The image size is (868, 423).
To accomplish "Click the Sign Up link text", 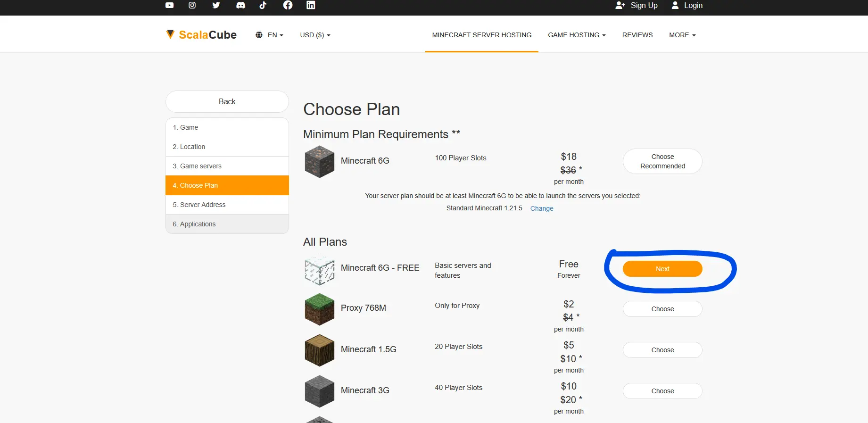I will coord(644,5).
